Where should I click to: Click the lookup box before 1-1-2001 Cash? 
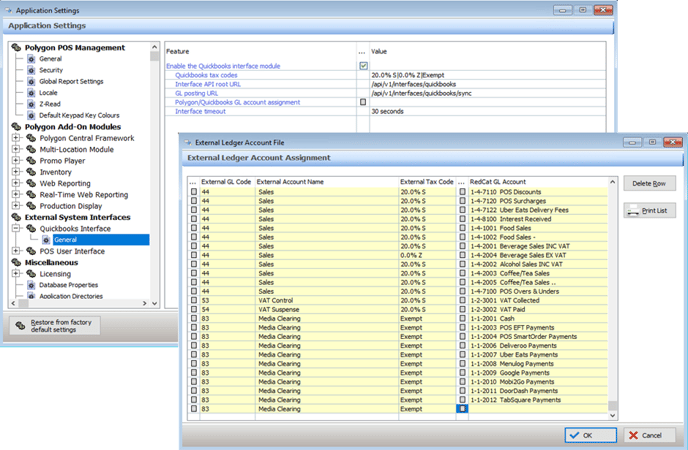[462, 318]
